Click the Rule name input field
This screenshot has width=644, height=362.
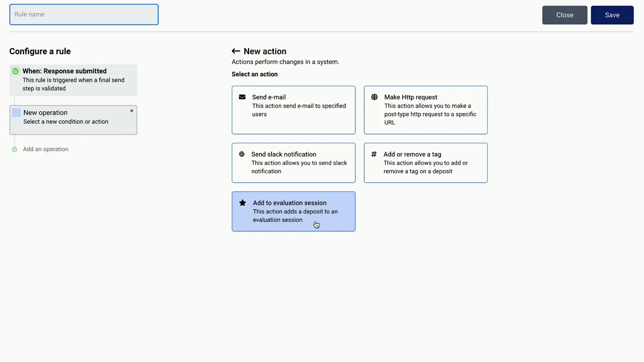pos(84,14)
